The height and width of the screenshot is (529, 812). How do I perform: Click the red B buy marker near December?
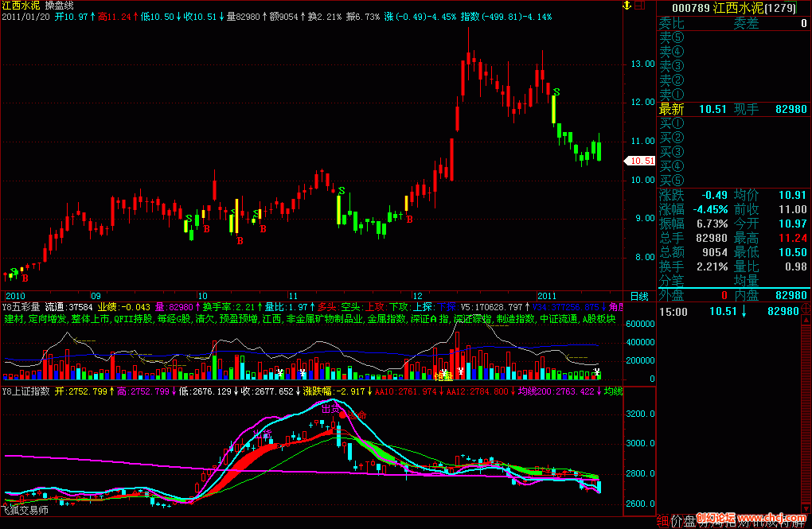[x=410, y=220]
